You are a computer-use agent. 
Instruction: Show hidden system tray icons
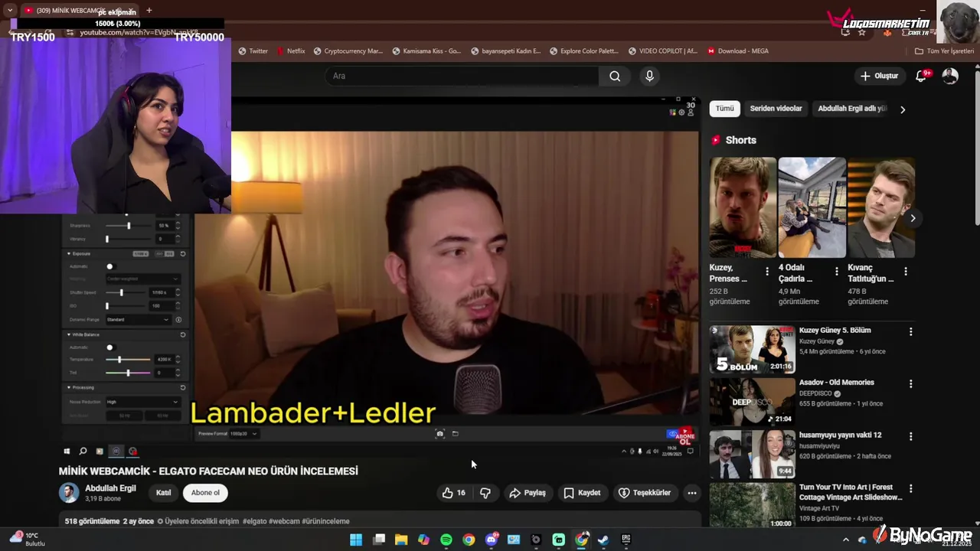coord(846,540)
